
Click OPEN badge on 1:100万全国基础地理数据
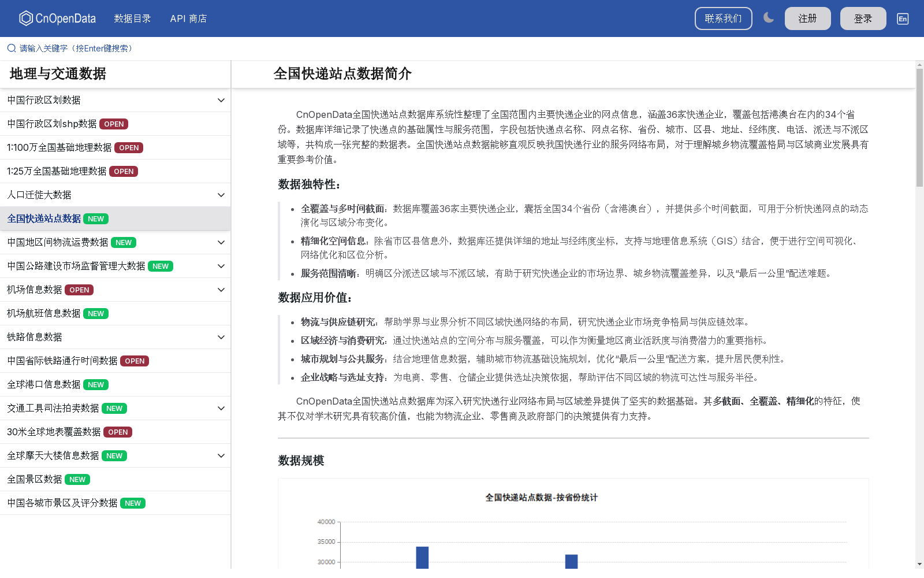[x=129, y=147]
